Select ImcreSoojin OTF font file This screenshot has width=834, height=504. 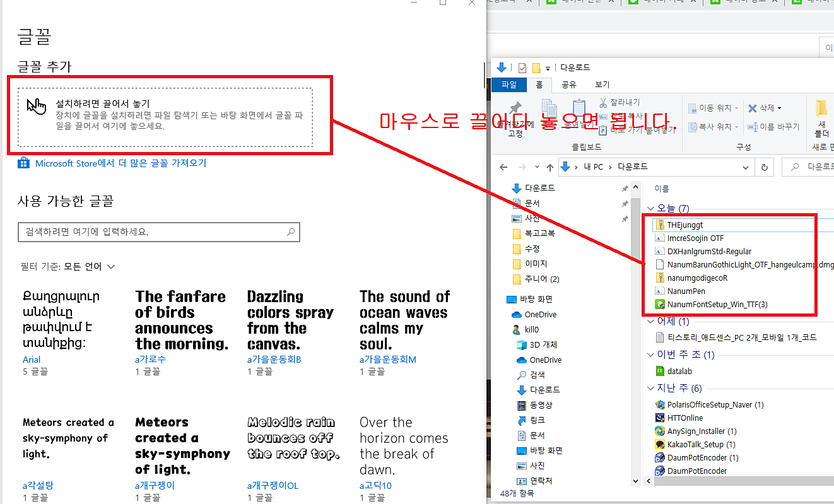click(690, 238)
